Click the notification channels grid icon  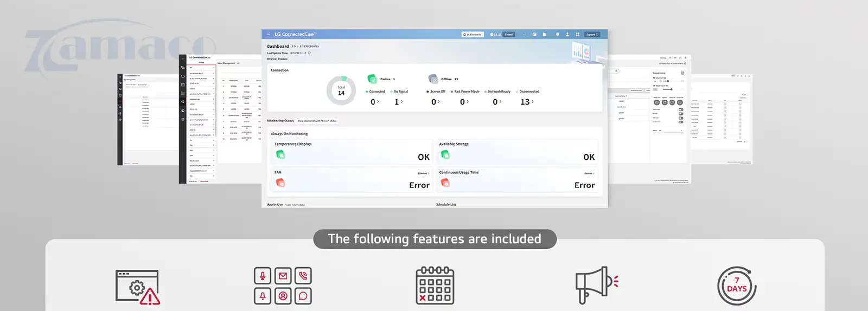[x=283, y=286]
